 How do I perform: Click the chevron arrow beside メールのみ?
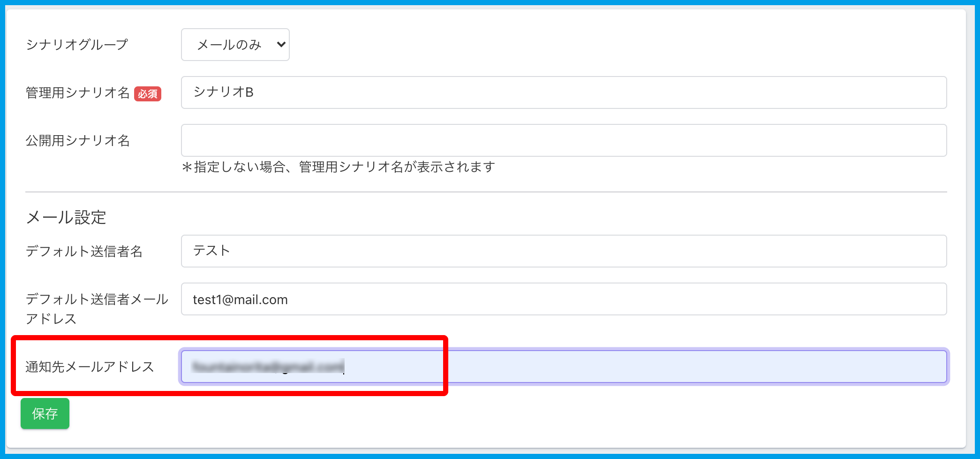point(281,45)
